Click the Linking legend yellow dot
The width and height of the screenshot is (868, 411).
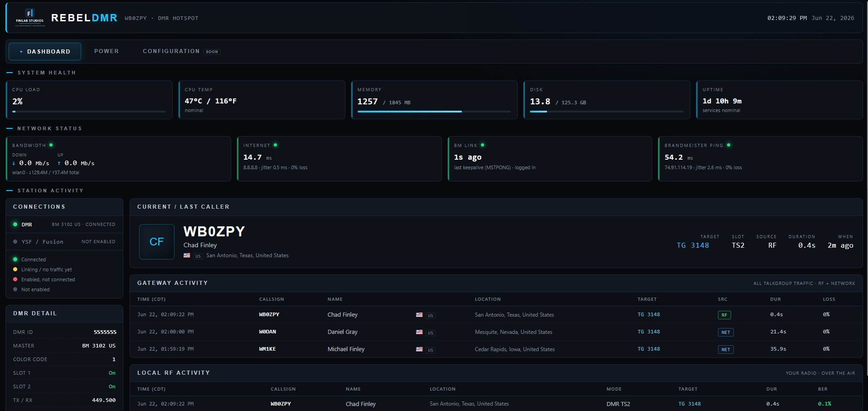tap(15, 269)
